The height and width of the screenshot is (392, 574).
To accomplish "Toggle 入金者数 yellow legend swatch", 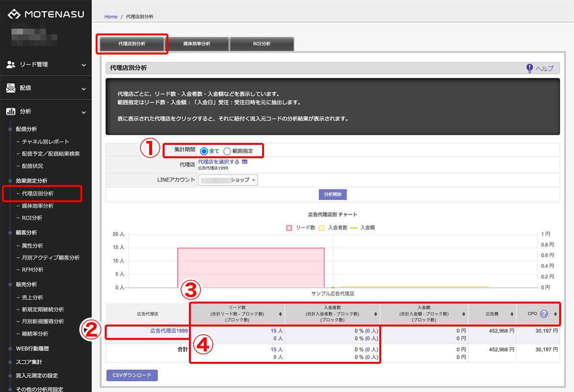I will click(x=321, y=228).
